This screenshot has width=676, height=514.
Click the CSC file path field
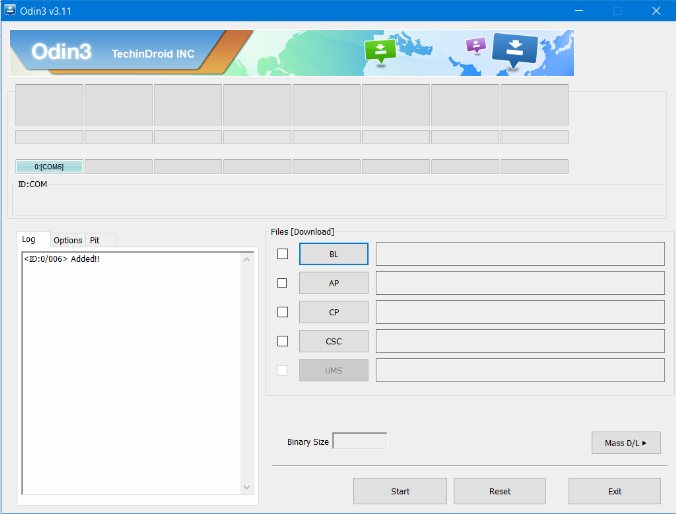520,341
